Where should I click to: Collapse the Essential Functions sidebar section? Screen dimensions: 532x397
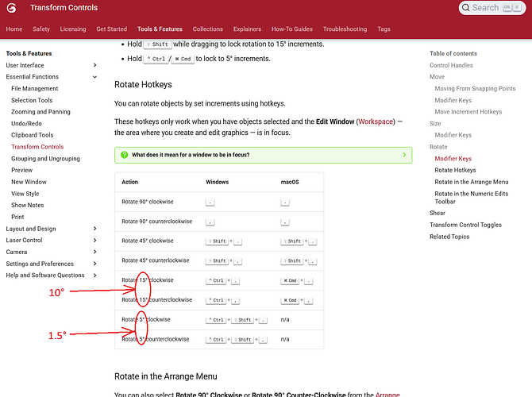[95, 77]
